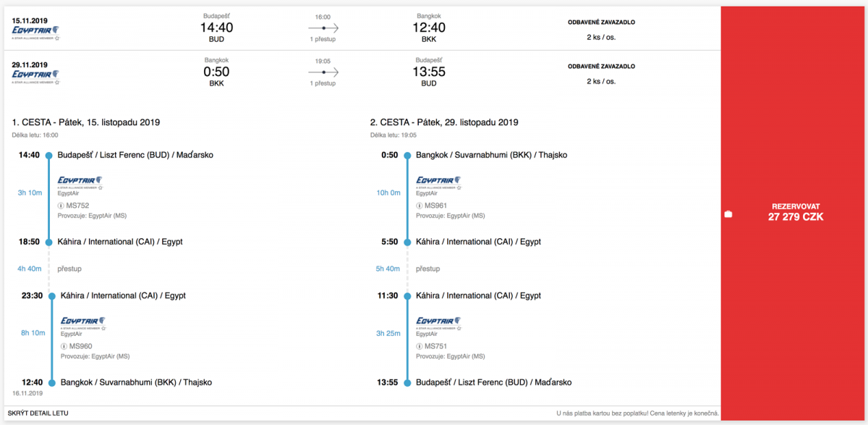Screen dimensions: 868x425
Task: Click the EgyptAir logo in the 29.11.2019 summary row
Action: coord(36,75)
